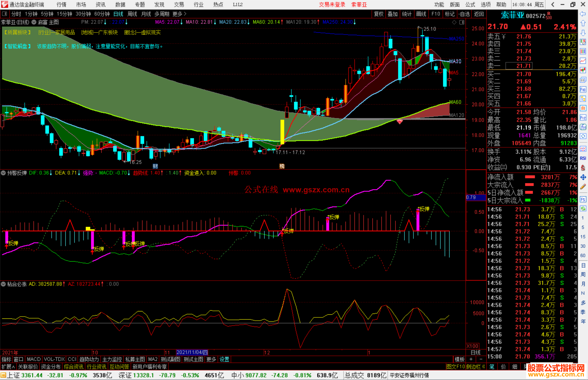The width and height of the screenshot is (588, 380).
Task: Toggle the side panel layout icon near price axis
Action: (462, 22)
